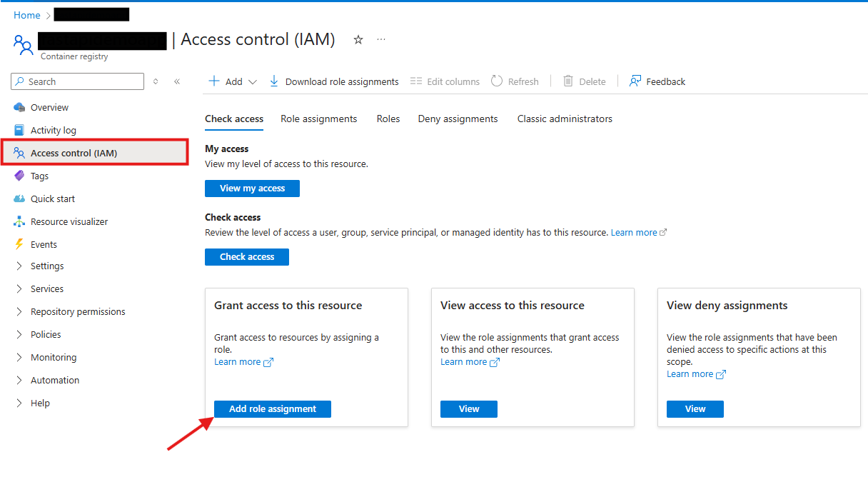This screenshot has width=868, height=487.
Task: Expand the Monitoring section in sidebar
Action: point(53,358)
